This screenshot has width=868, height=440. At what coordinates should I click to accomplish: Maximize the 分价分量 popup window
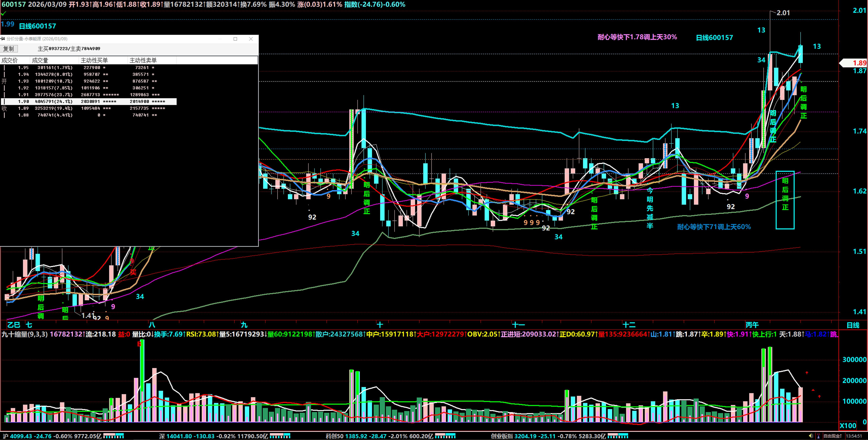click(235, 39)
